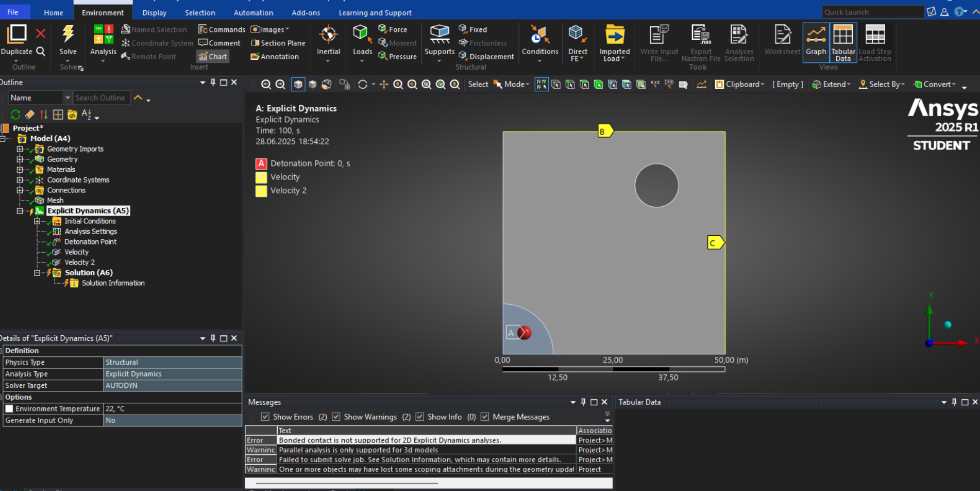Click the Chart button
Screen dimensions: 980x491
point(213,56)
